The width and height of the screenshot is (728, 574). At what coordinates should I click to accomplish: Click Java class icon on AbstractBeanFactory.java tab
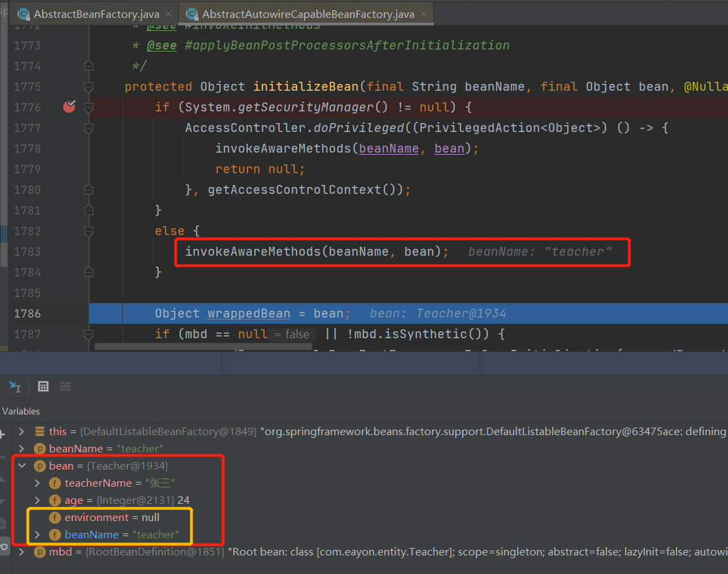tap(23, 14)
